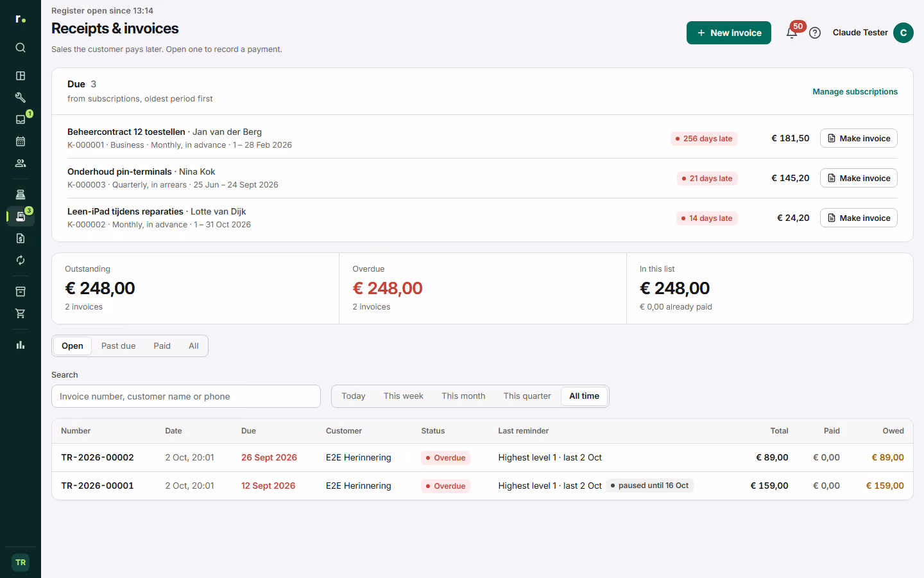
Task: Open the Manage subscriptions link
Action: (855, 92)
